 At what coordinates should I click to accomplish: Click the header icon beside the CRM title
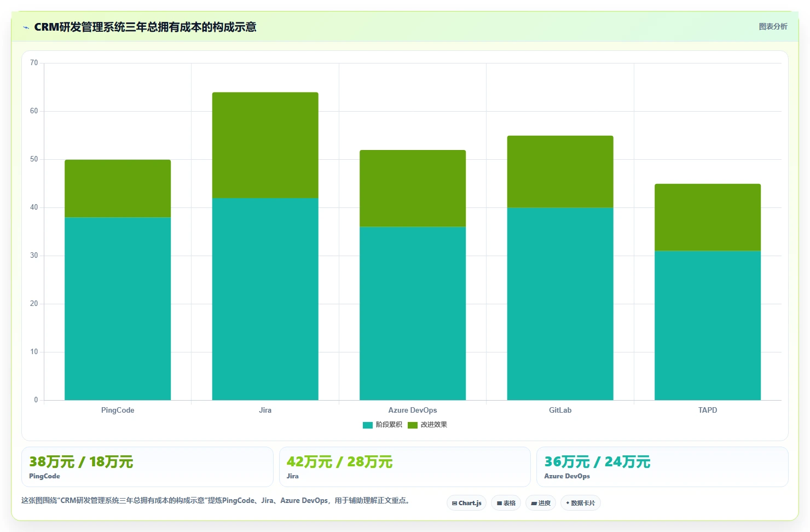tap(26, 27)
